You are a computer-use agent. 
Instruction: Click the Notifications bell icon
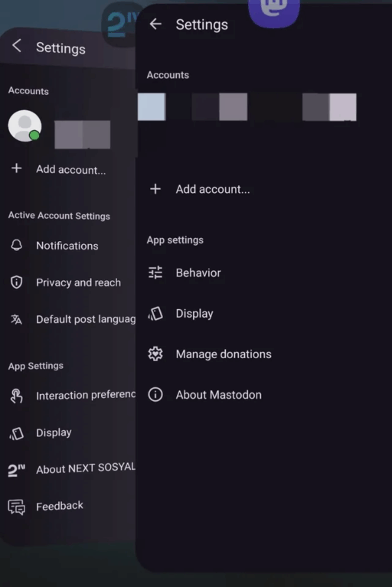[x=17, y=246]
